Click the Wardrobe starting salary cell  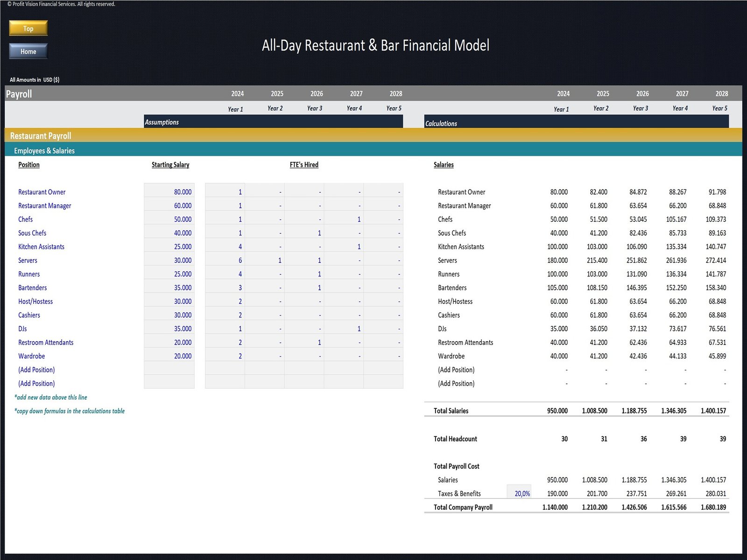[177, 356]
